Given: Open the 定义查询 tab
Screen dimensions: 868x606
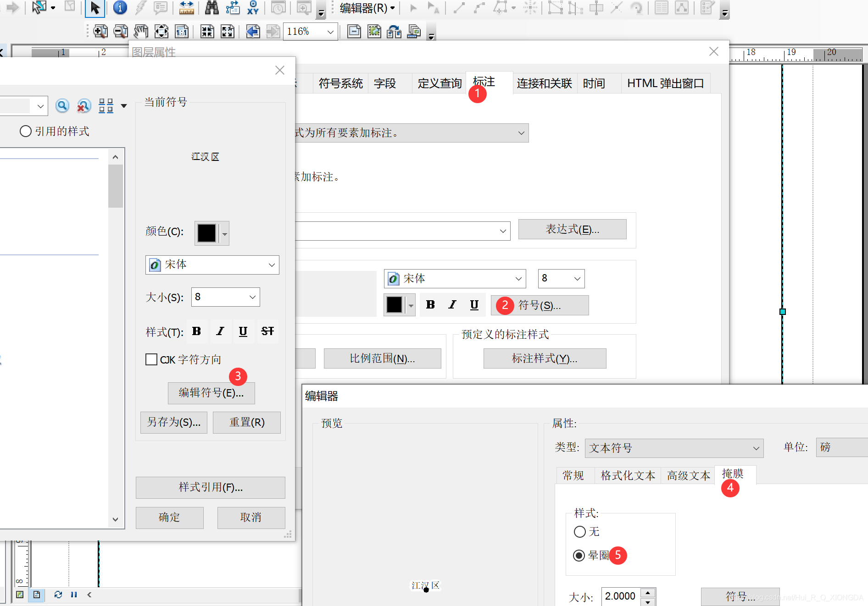Looking at the screenshot, I should [440, 83].
